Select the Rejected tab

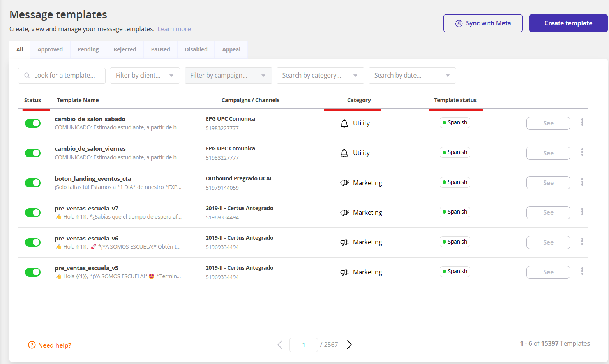[x=125, y=49]
